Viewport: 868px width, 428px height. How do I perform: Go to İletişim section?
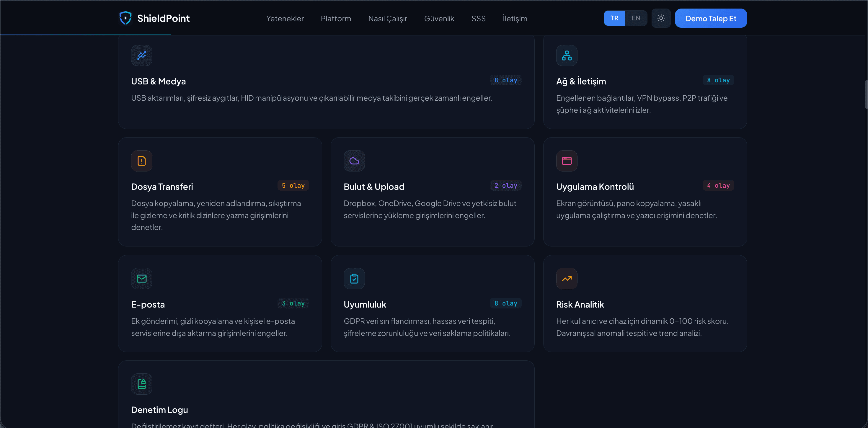(x=515, y=19)
